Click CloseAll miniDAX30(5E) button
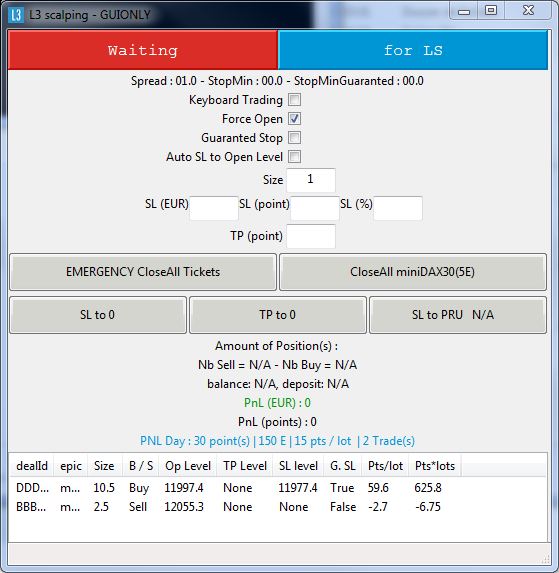 [413, 272]
